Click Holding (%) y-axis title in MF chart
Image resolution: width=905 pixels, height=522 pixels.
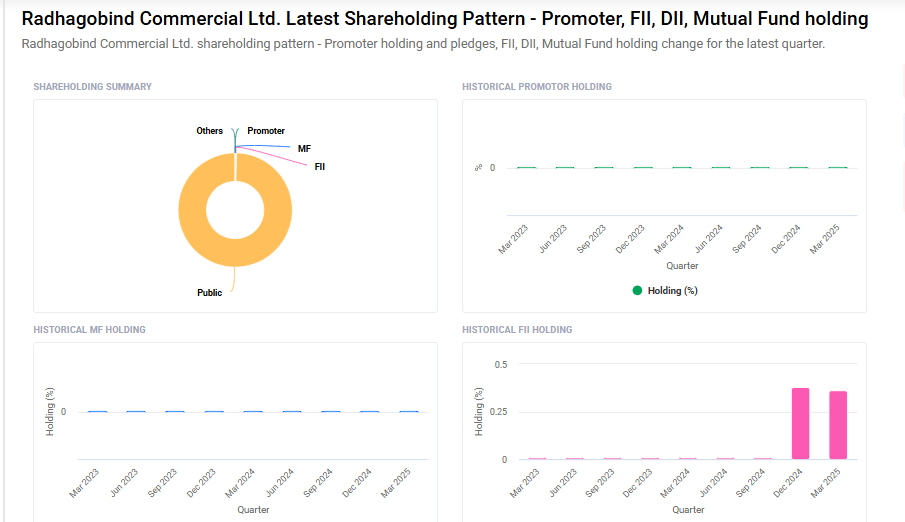(x=50, y=412)
